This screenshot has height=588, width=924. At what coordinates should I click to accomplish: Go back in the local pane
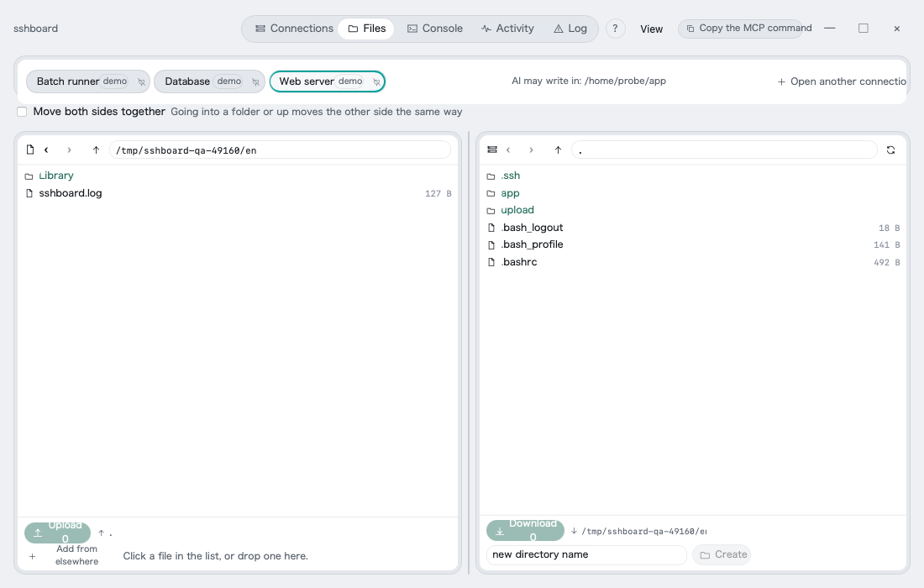[x=46, y=150]
